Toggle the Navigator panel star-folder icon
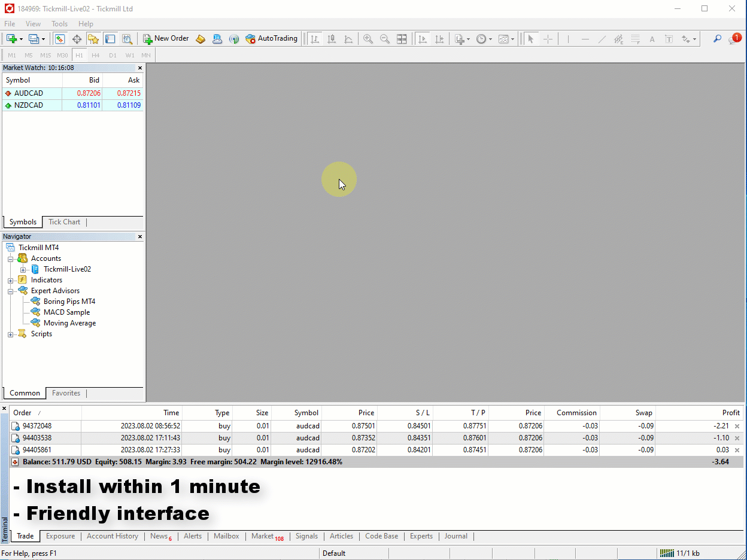The image size is (747, 560). 93,39
